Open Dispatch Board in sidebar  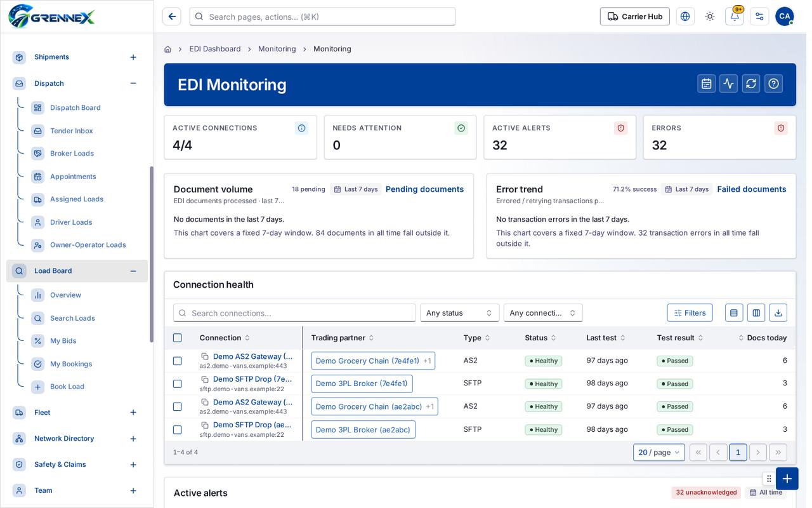[75, 108]
